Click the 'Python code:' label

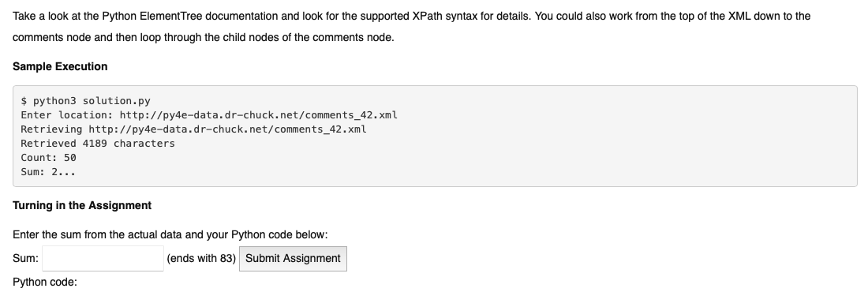pos(45,282)
